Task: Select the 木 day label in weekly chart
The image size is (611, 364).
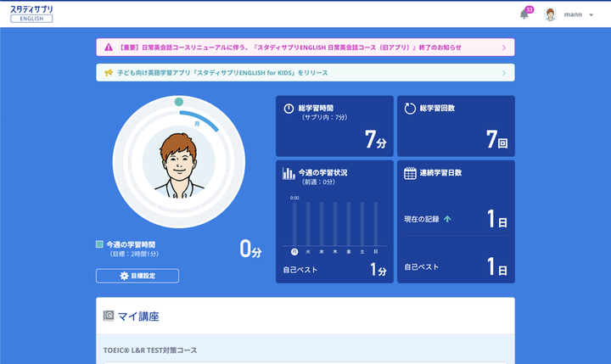Action: (335, 252)
